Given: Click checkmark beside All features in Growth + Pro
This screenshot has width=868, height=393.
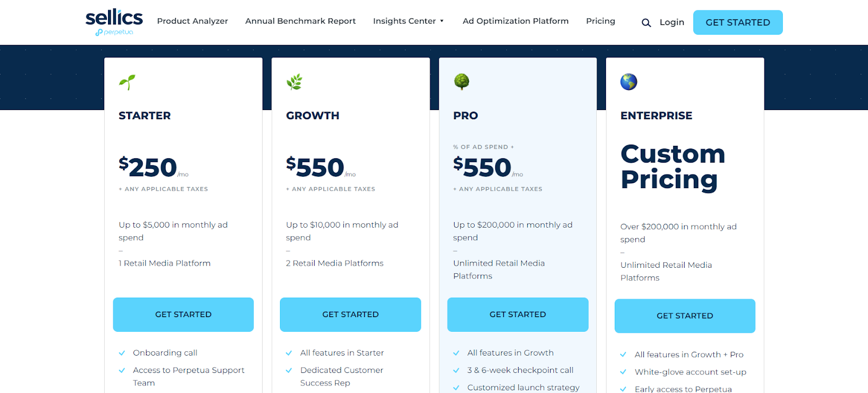Looking at the screenshot, I should point(623,355).
